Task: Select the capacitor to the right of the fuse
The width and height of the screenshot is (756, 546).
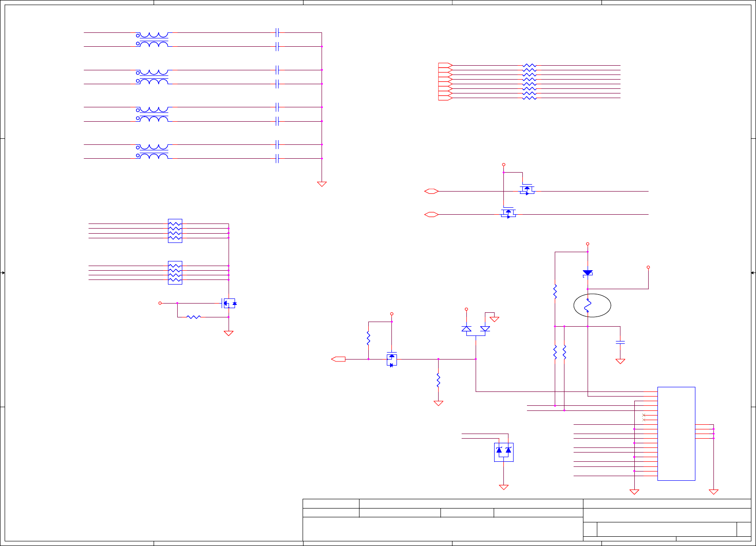Action: pos(620,342)
